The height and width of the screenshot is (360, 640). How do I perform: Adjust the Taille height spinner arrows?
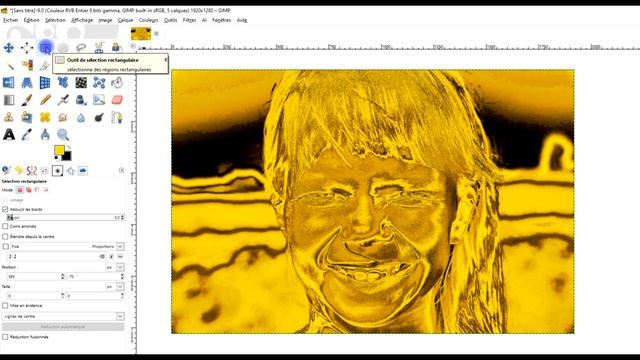(122, 296)
